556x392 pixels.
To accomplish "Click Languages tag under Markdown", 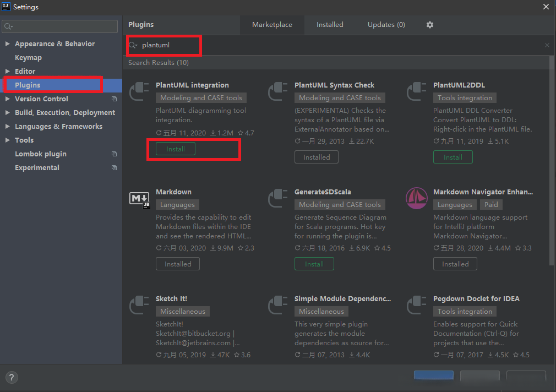I will pyautogui.click(x=177, y=205).
